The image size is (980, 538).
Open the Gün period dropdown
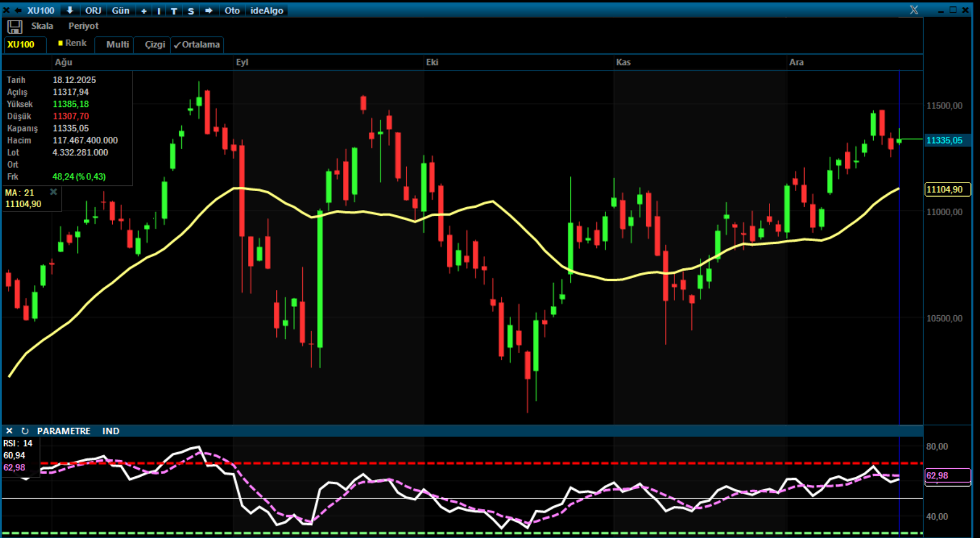click(120, 11)
